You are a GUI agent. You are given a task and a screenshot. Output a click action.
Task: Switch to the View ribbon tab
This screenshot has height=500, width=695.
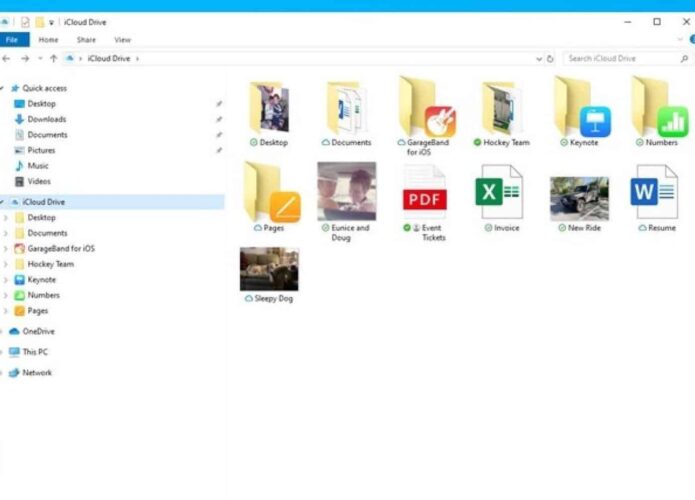[122, 39]
